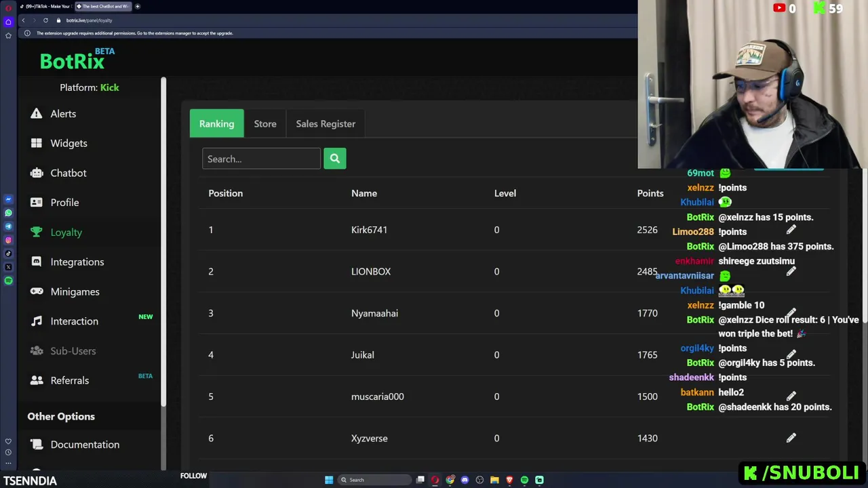
Task: Select the name Juikal in ranking
Action: tap(363, 354)
